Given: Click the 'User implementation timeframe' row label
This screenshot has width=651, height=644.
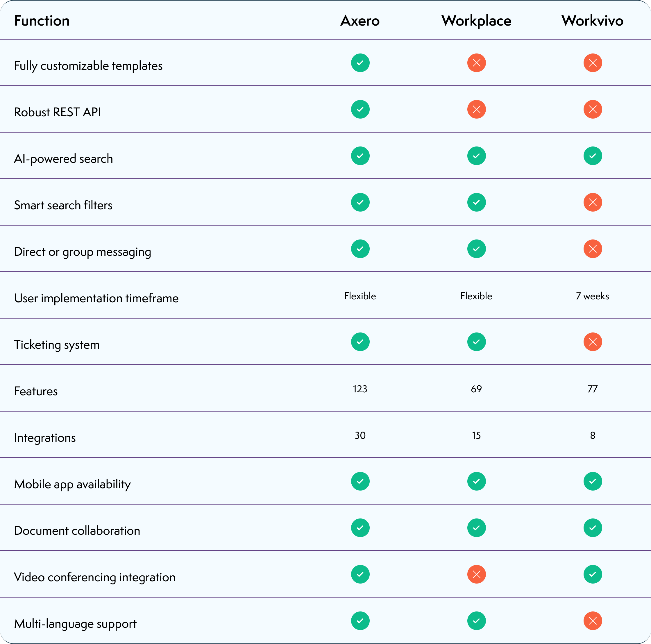Looking at the screenshot, I should [x=96, y=298].
